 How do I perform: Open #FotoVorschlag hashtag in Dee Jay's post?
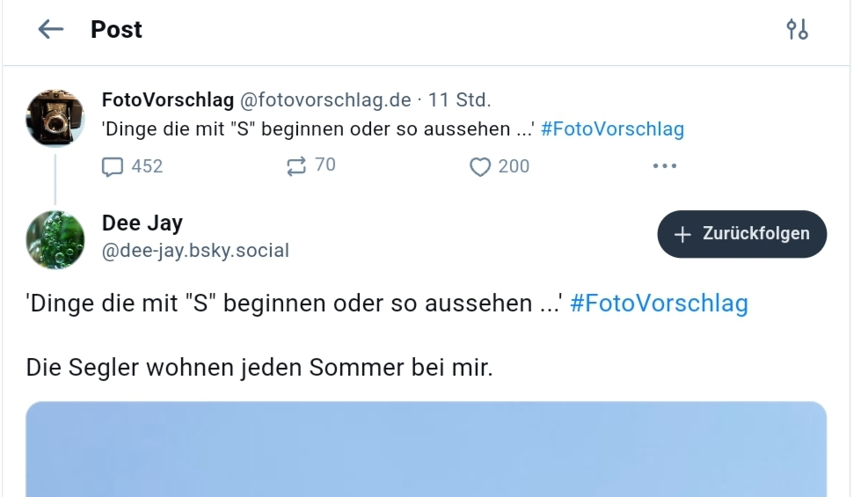pos(659,303)
